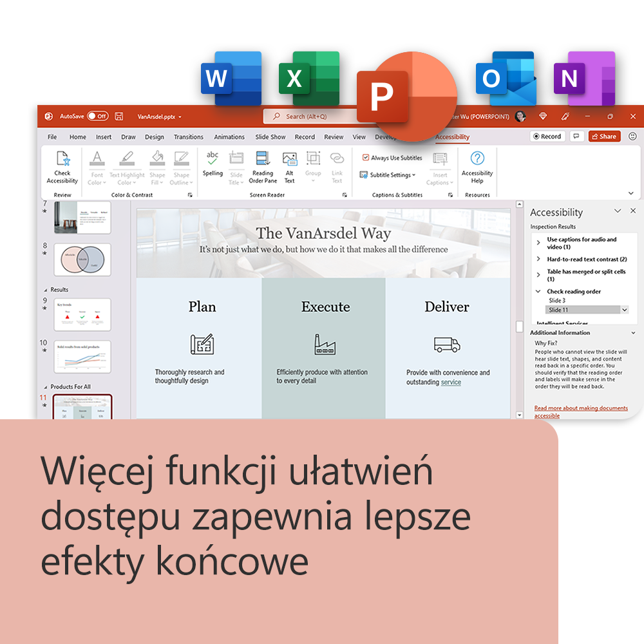644x644 pixels.
Task: Click the smiley feedback icon
Action: (632, 137)
